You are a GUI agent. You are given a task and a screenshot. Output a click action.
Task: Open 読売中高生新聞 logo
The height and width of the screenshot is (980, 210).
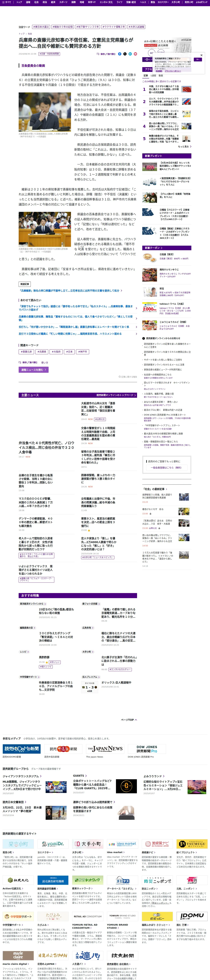63,749
